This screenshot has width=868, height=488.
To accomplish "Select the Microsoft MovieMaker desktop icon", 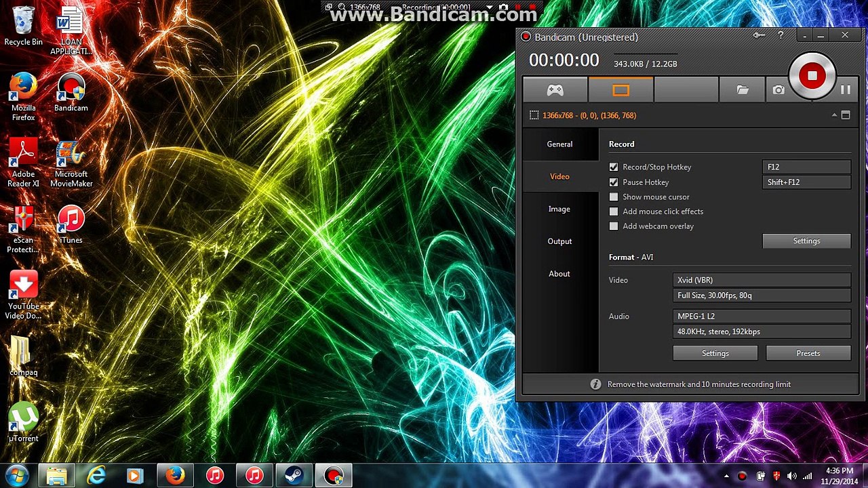I will point(71,163).
